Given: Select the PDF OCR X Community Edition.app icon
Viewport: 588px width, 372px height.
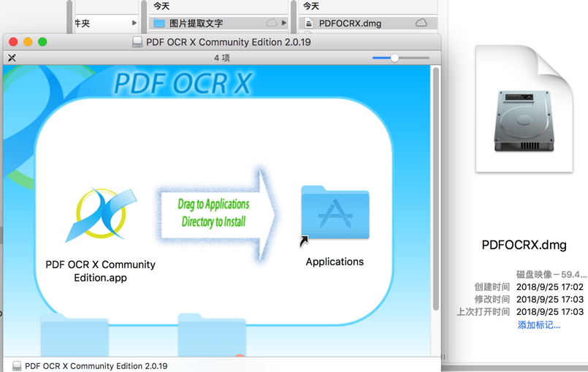Looking at the screenshot, I should 101,215.
